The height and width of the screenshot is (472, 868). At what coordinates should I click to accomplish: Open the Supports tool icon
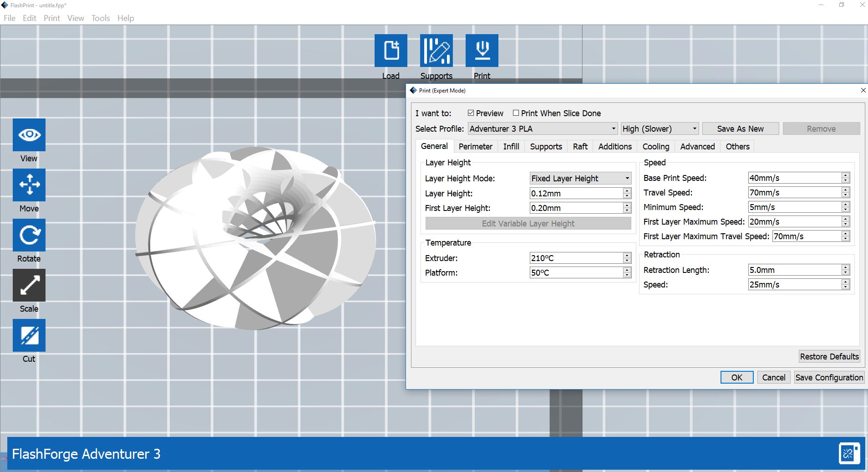(x=436, y=50)
